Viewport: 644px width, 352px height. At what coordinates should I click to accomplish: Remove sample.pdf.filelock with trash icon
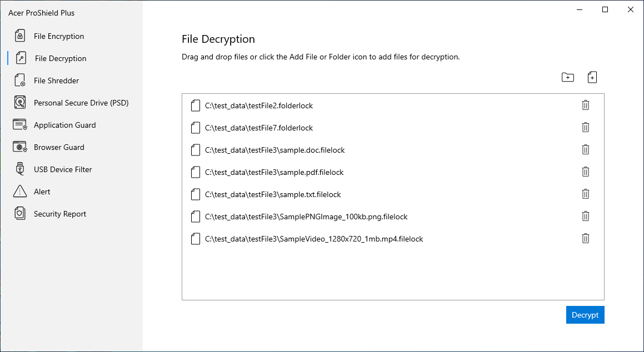(585, 172)
